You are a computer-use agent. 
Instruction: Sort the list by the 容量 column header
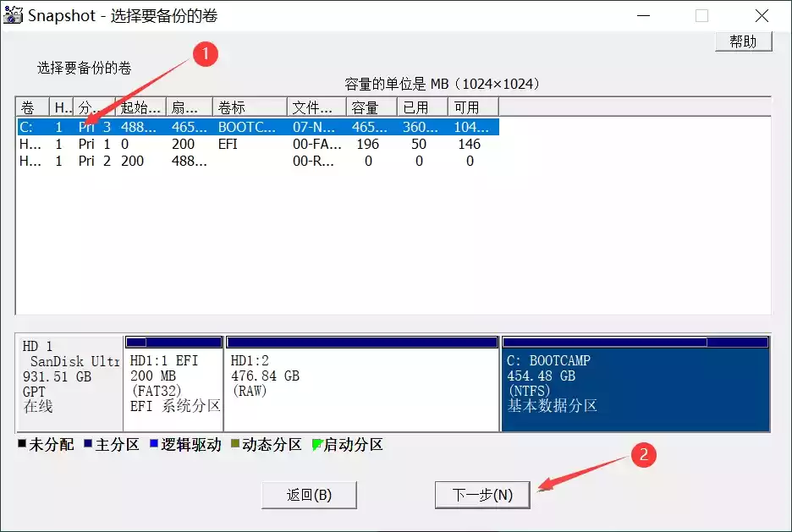click(364, 106)
